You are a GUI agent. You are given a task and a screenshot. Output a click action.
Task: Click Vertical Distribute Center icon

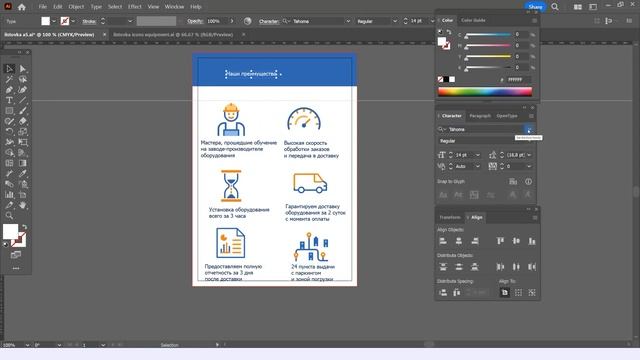pyautogui.click(x=459, y=267)
